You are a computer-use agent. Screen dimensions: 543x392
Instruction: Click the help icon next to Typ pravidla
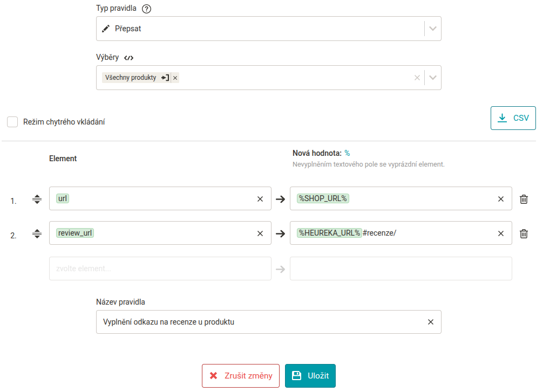[146, 9]
